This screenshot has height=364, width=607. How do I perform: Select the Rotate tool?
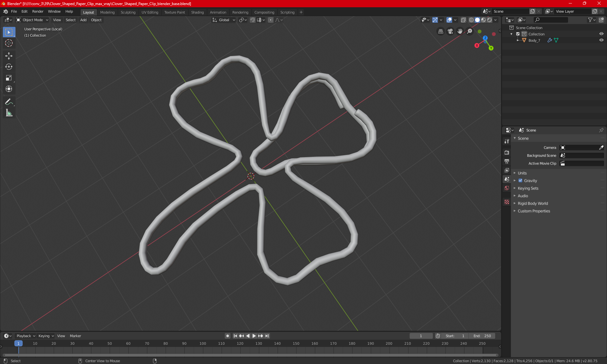tap(9, 67)
